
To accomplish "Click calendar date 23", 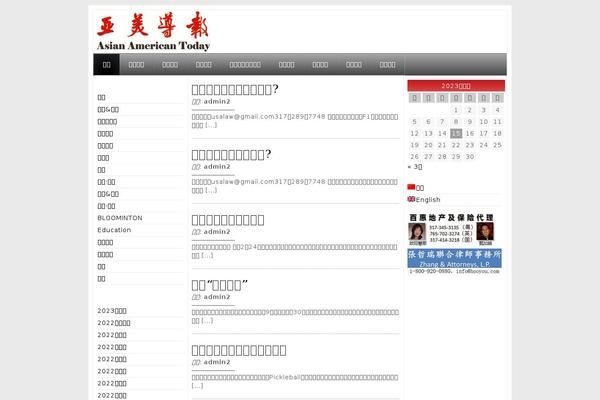I will pyautogui.click(x=470, y=145).
